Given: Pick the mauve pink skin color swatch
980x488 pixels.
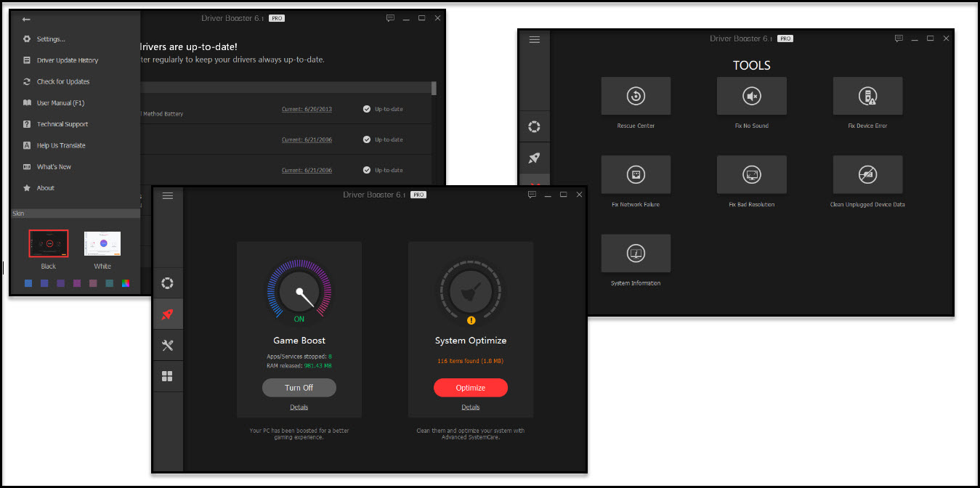Looking at the screenshot, I should 93,283.
